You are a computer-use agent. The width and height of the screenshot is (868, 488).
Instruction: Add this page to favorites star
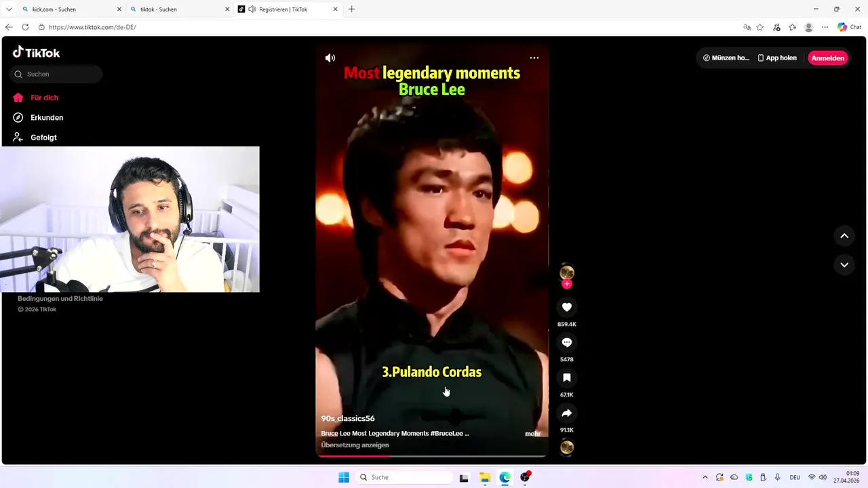click(x=760, y=27)
